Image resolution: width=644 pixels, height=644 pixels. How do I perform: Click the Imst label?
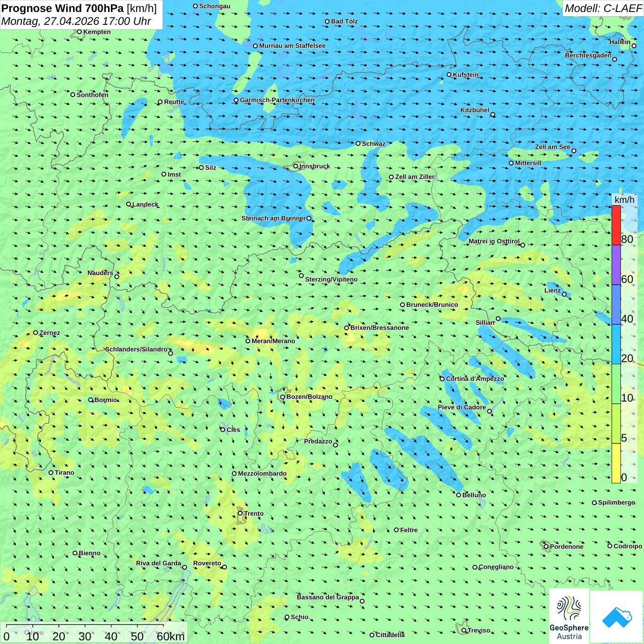(174, 174)
